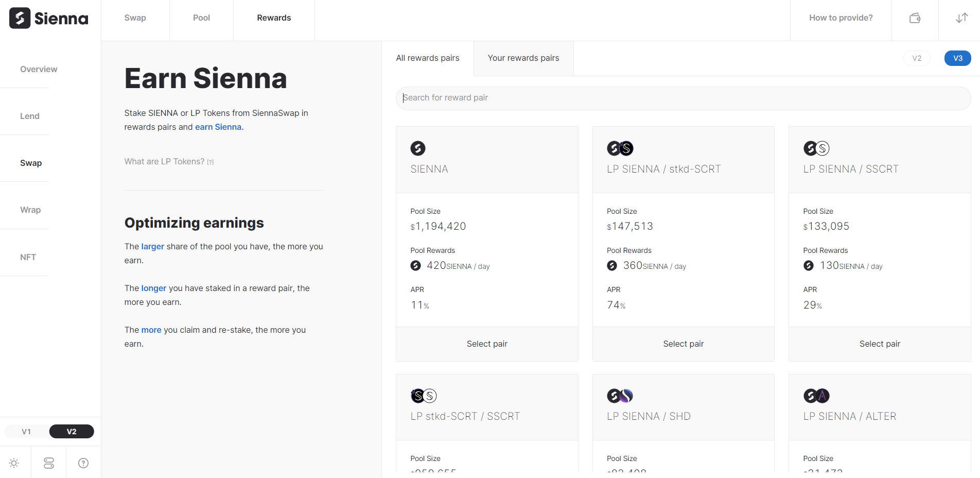
Task: Open the Rewards tab
Action: [274, 18]
